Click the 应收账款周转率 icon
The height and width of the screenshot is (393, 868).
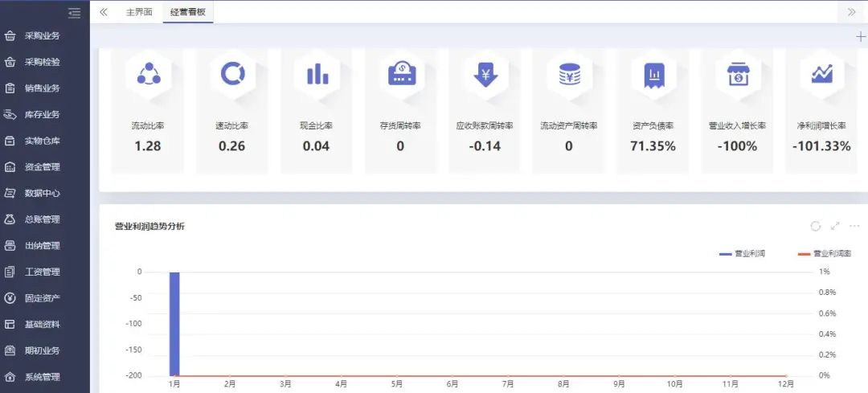(x=485, y=74)
